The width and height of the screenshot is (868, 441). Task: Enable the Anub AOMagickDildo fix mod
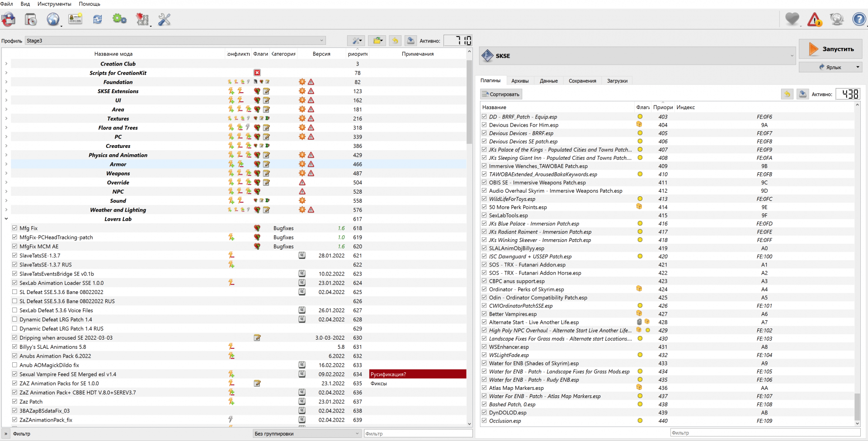(x=15, y=365)
